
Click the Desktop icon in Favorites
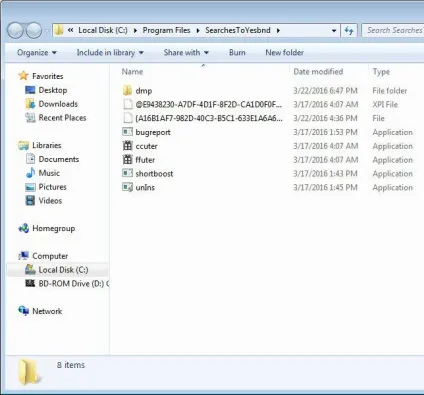click(30, 90)
